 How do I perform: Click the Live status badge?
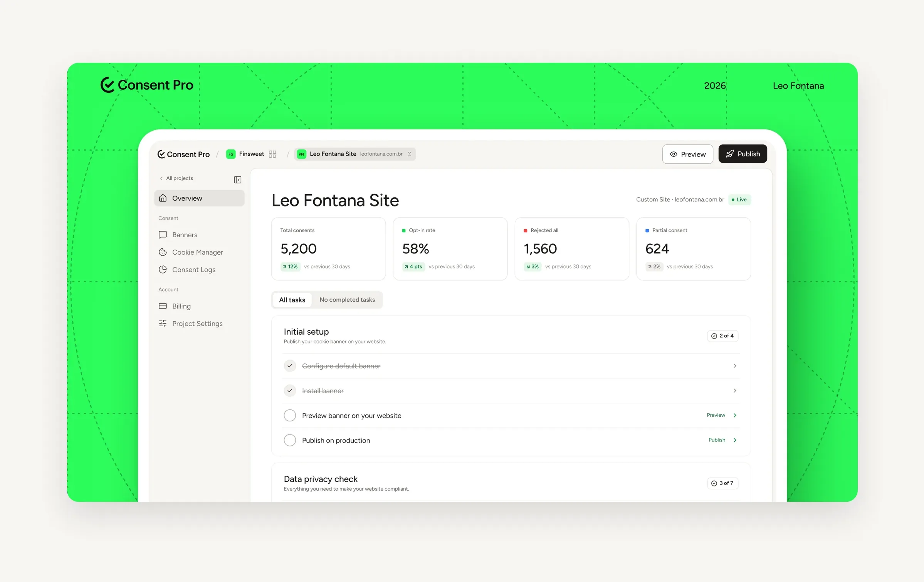tap(739, 200)
